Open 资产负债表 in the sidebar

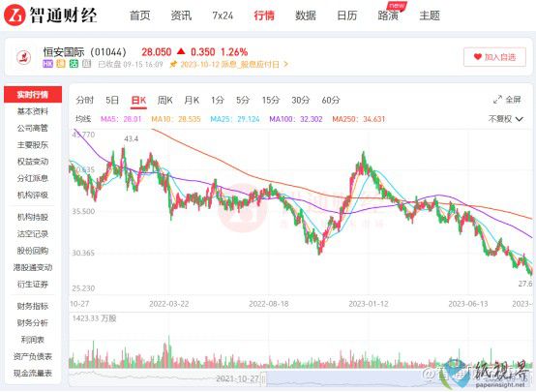click(x=33, y=356)
